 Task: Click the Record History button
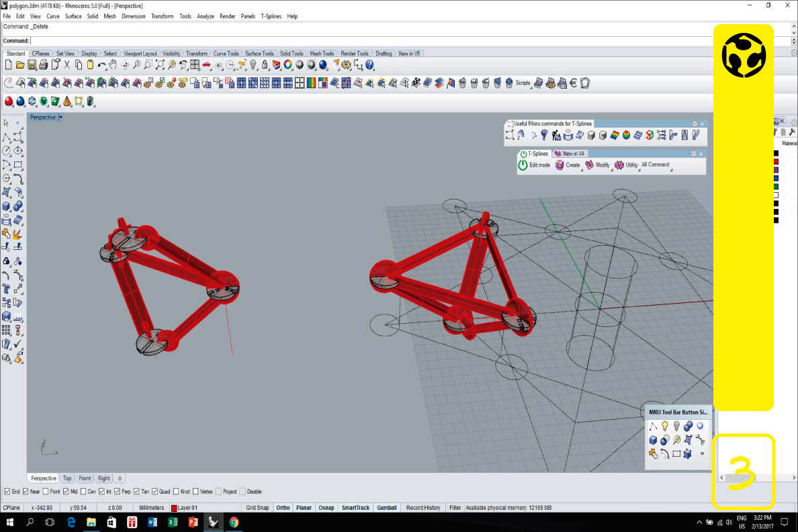click(423, 508)
